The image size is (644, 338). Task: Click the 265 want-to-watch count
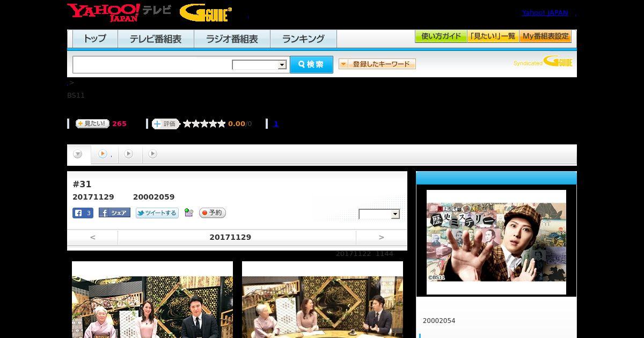(x=119, y=124)
